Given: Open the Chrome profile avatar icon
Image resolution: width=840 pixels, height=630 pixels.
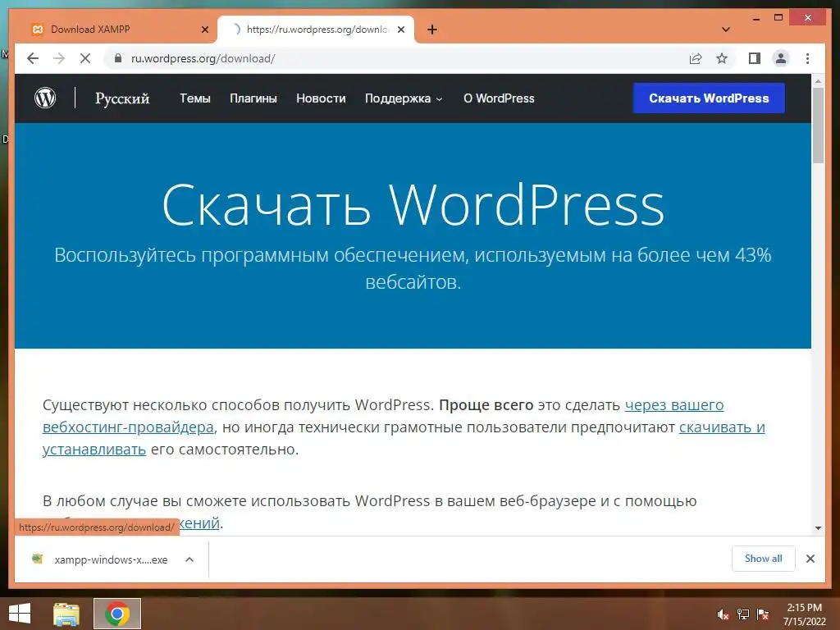Looking at the screenshot, I should point(781,58).
